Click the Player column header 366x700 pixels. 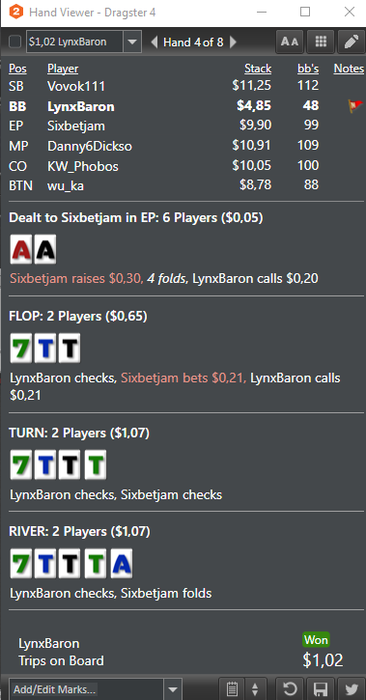pyautogui.click(x=62, y=68)
